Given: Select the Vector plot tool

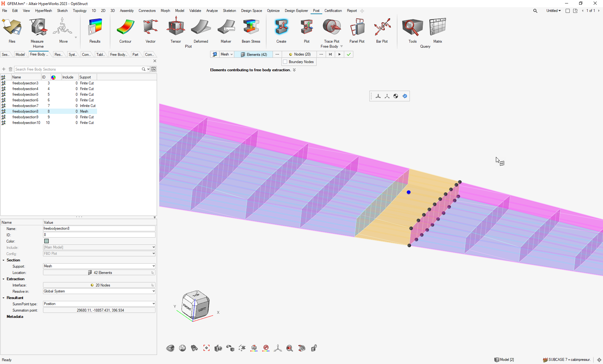Looking at the screenshot, I should [x=150, y=30].
